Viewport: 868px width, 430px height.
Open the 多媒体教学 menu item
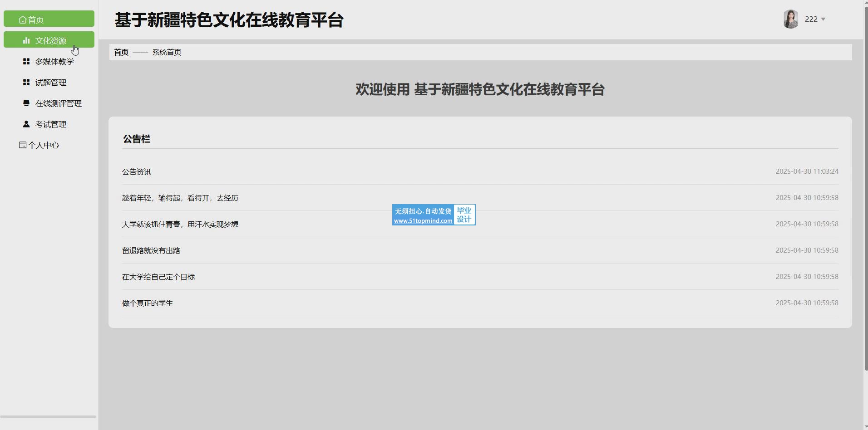point(54,62)
